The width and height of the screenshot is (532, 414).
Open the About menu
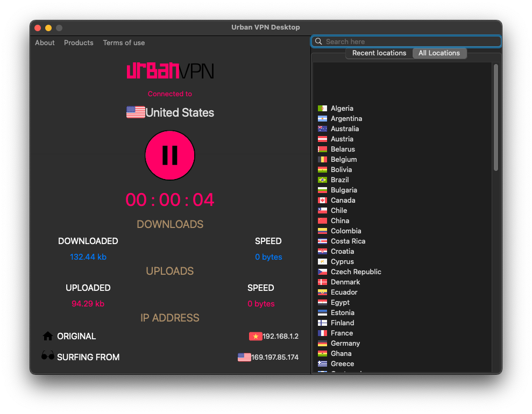coord(45,42)
